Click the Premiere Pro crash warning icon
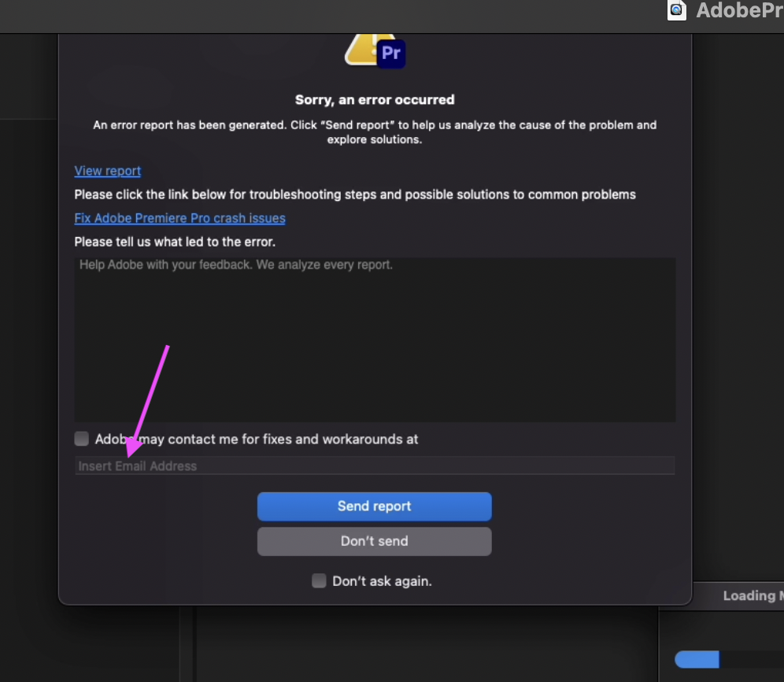784x682 pixels. [375, 52]
